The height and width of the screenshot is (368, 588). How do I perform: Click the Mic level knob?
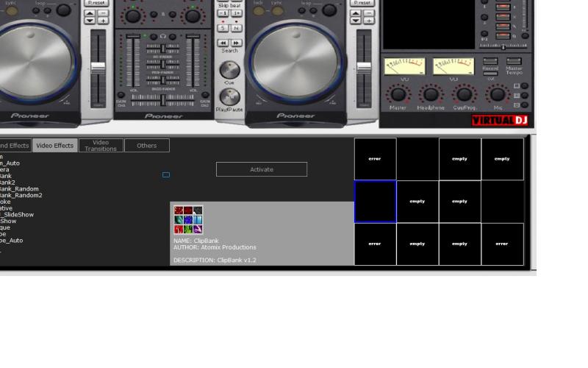click(498, 94)
